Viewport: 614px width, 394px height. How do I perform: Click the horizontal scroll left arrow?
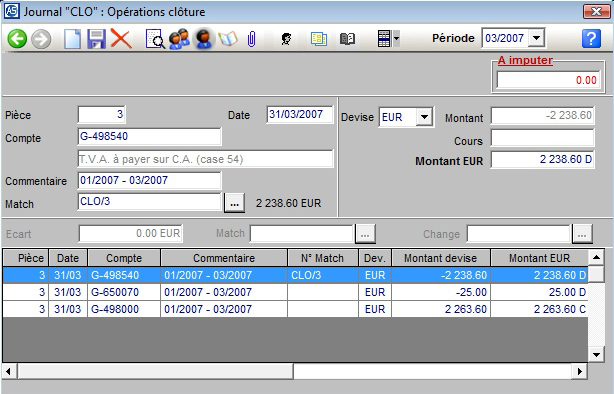[x=9, y=371]
